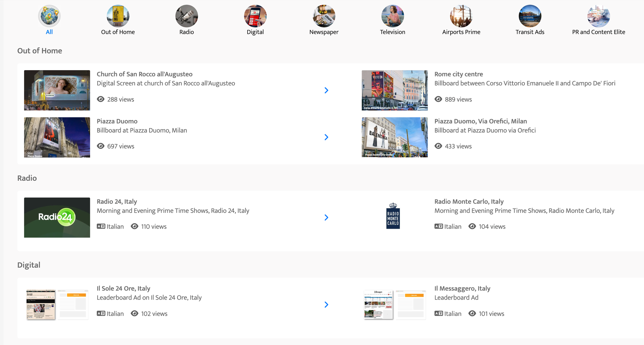Click the eye icon beside 697 views
This screenshot has height=345, width=644.
coord(101,146)
